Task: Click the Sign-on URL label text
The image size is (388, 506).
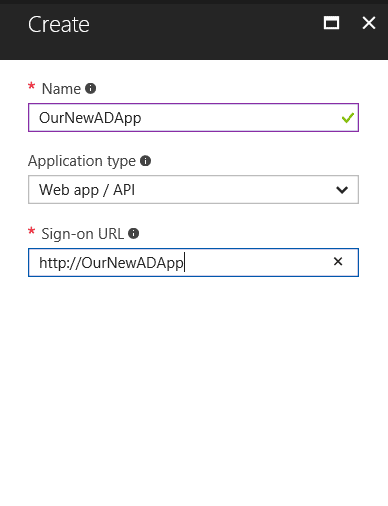Action: pyautogui.click(x=83, y=234)
